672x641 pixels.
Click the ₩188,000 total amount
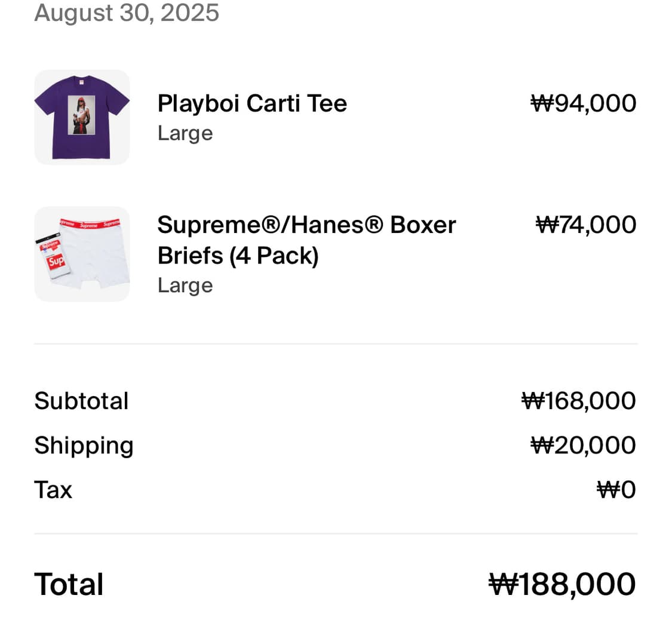pyautogui.click(x=562, y=584)
